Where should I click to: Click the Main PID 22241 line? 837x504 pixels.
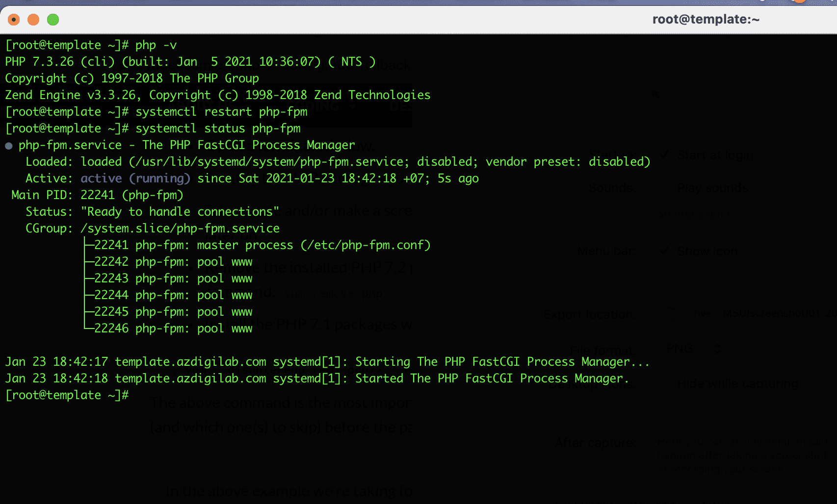pyautogui.click(x=97, y=195)
